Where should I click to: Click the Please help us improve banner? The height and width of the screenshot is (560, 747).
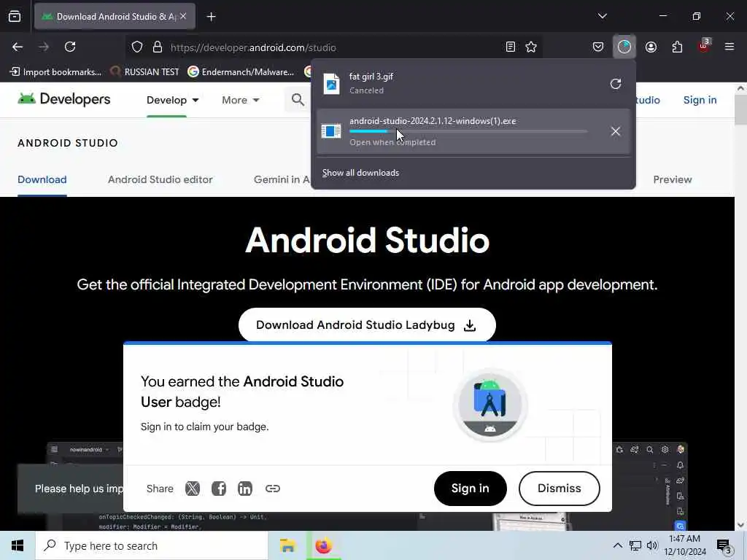coord(71,489)
